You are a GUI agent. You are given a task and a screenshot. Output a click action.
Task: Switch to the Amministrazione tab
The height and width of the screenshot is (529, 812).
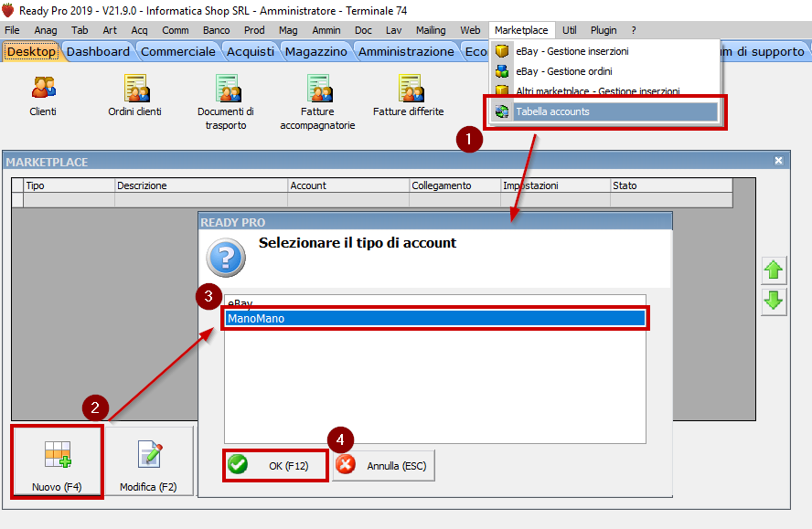coord(406,52)
